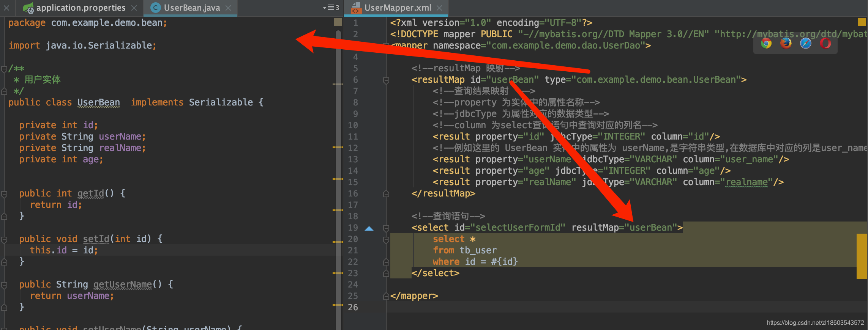868x330 pixels.
Task: Click the left editor inspection status square
Action: 338,22
